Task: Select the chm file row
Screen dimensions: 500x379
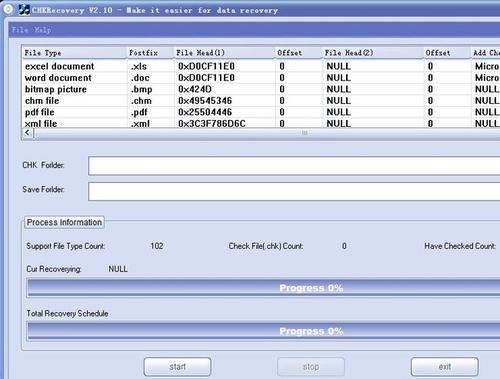Action: coord(261,101)
